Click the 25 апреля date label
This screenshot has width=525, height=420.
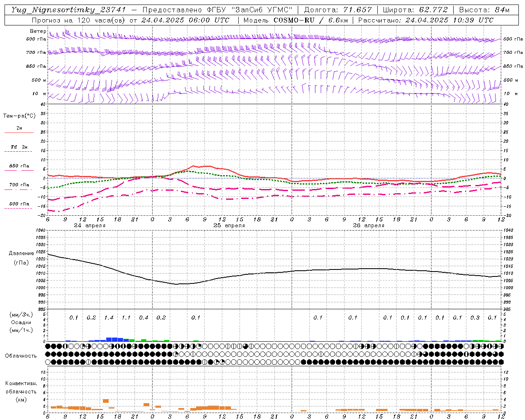229,226
